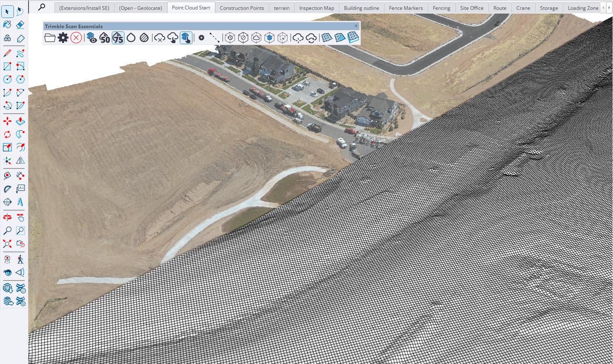Expand scene tabs overflow dropdown arrow

(x=608, y=8)
